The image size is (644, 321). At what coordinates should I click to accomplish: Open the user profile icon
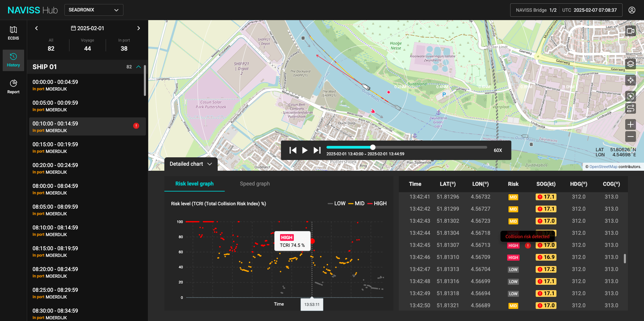point(632,10)
